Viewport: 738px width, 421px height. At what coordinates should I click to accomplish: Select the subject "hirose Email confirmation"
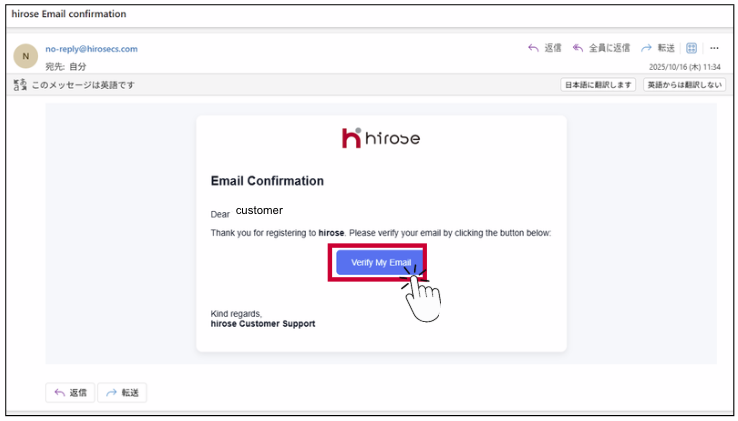coord(69,14)
